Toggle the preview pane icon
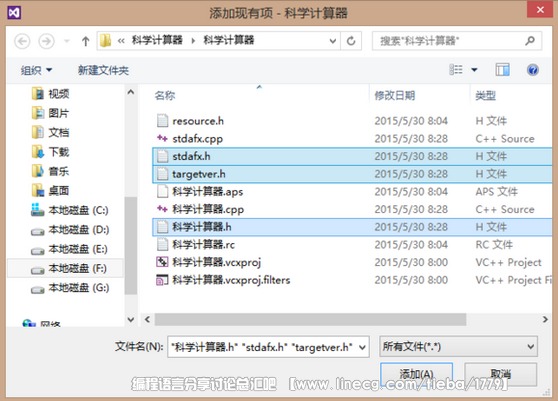Viewport: 558px width, 401px height. [502, 70]
